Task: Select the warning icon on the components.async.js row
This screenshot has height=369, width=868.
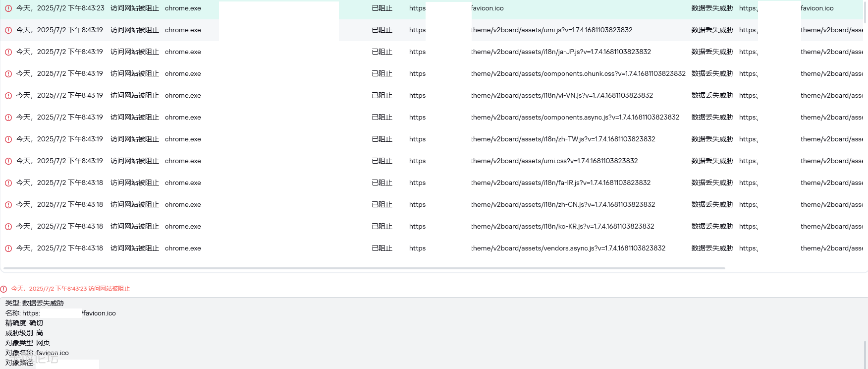Action: [8, 118]
